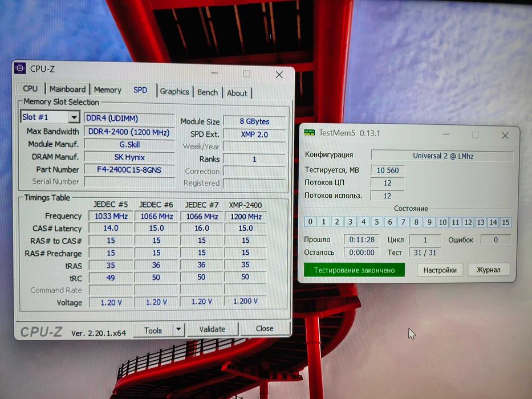Click state cell 7 in TestMem5
Screen dimensions: 532x399
[403, 222]
